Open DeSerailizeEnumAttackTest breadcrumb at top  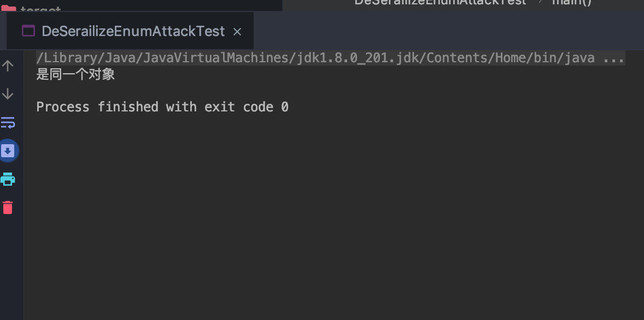(440, 3)
